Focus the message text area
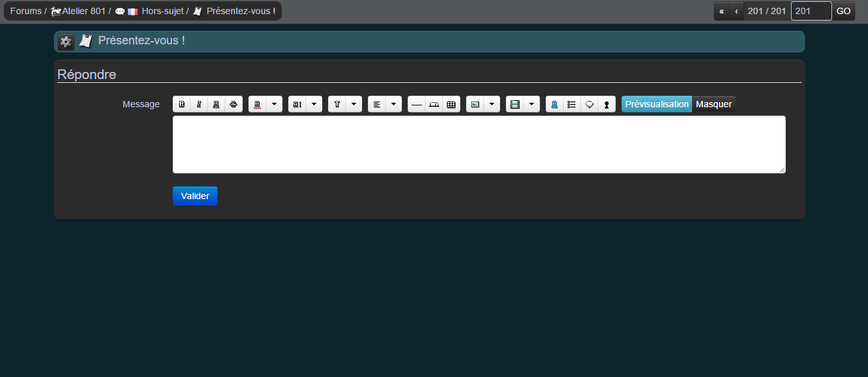 479,145
